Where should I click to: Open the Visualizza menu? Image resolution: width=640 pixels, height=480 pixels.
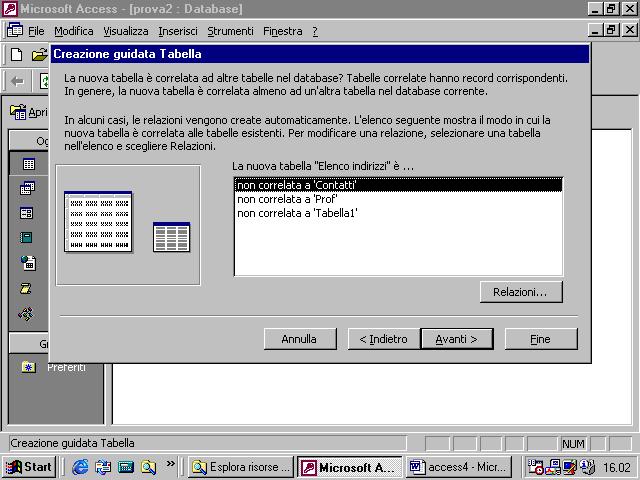(x=126, y=31)
